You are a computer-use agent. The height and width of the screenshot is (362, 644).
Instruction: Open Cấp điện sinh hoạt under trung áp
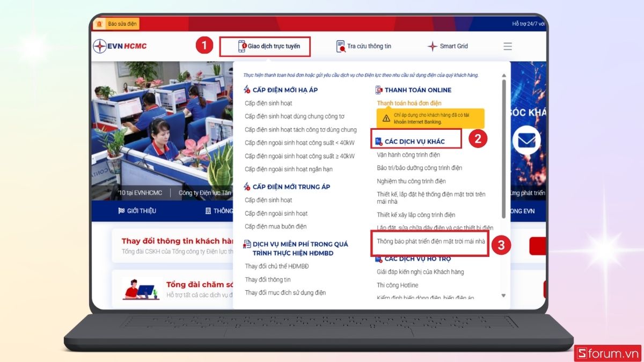click(x=269, y=200)
